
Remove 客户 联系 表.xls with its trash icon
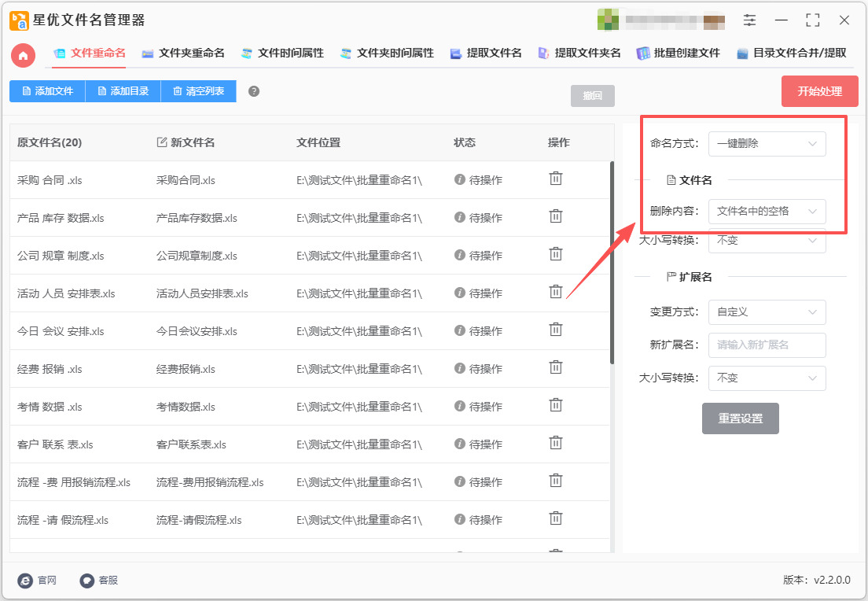[x=555, y=443]
